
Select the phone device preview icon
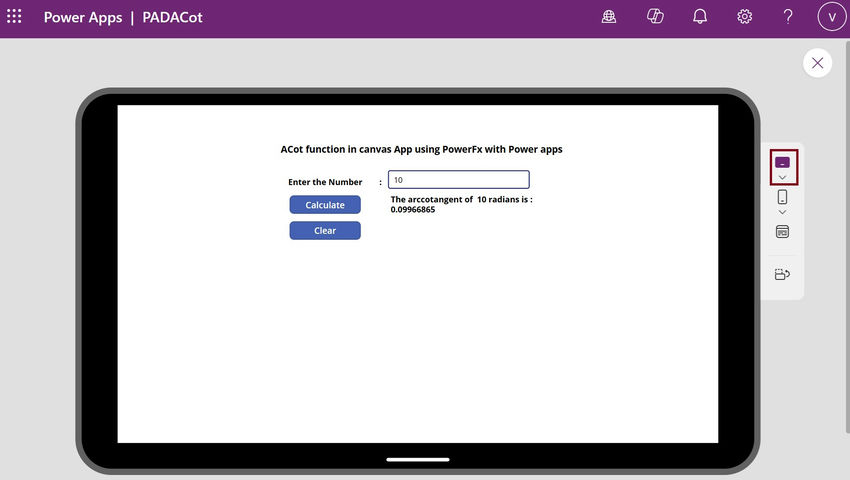point(782,196)
